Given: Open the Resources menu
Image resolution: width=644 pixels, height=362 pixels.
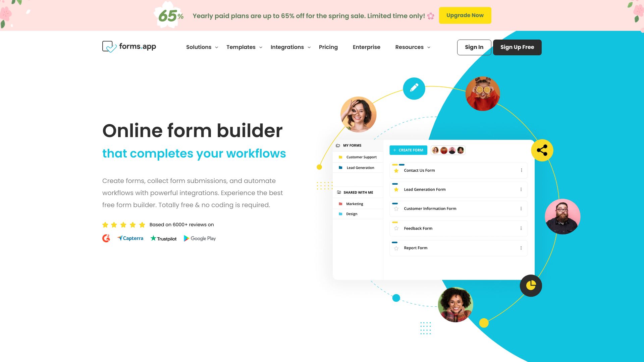Looking at the screenshot, I should (x=412, y=47).
